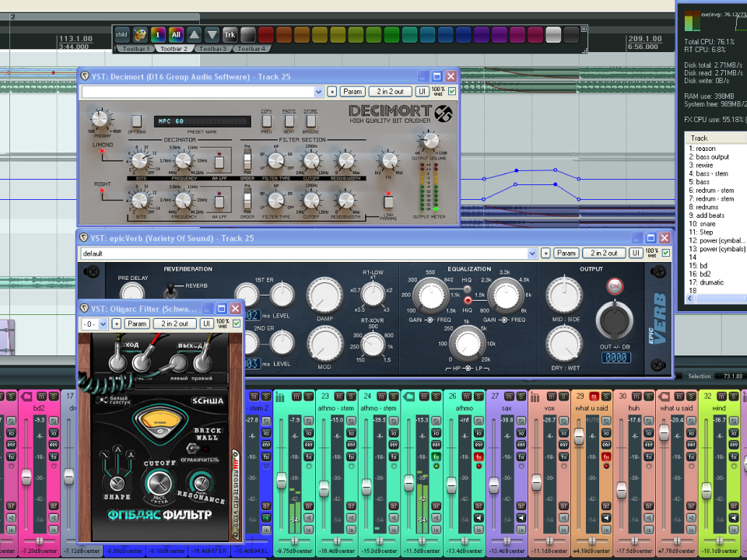Image resolution: width=747 pixels, height=560 pixels.
Task: Open the epicVerb 'default' preset dropdown
Action: [532, 254]
